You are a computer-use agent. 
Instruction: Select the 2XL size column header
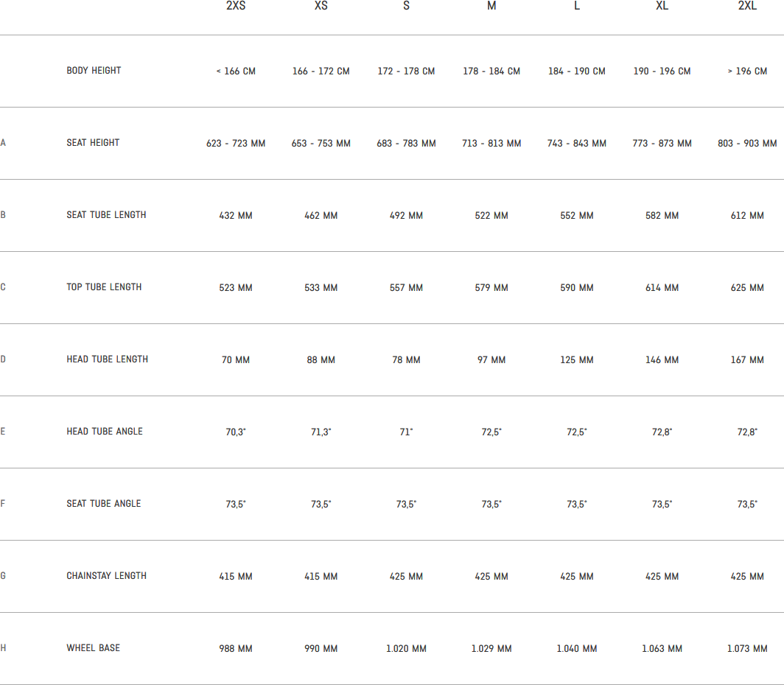[x=747, y=7]
